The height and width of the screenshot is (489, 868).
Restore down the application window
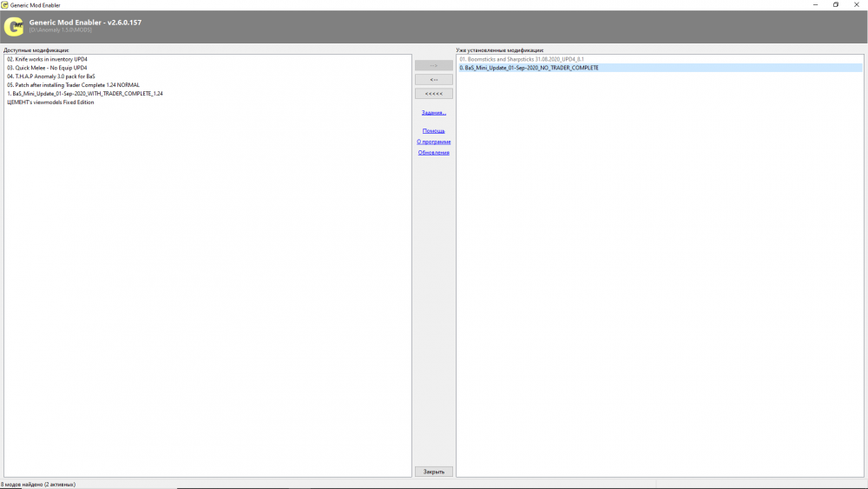point(836,5)
